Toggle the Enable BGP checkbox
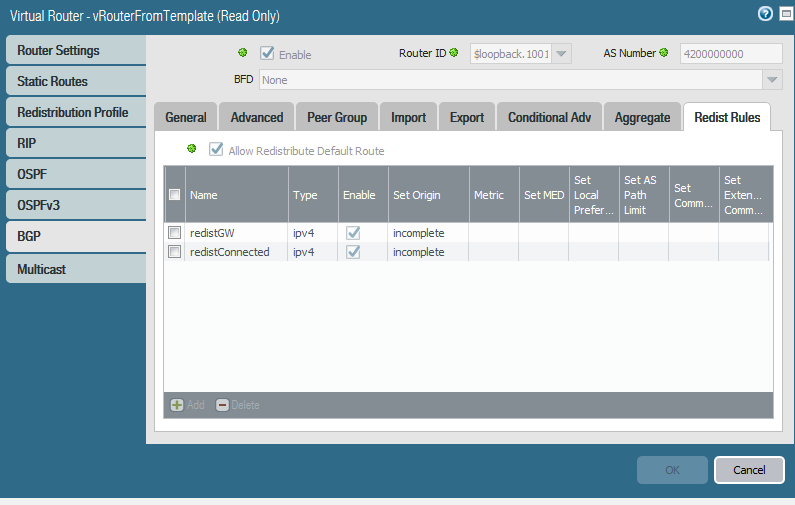The width and height of the screenshot is (795, 505). (267, 54)
